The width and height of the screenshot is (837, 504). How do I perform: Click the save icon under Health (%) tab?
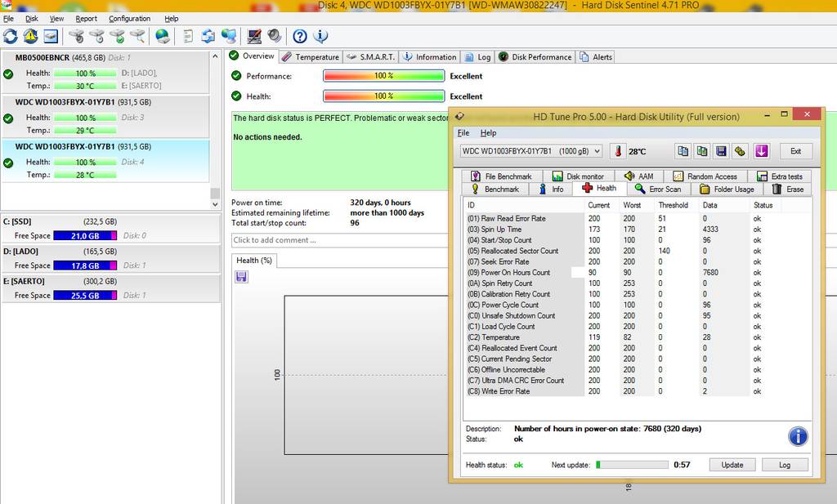(242, 277)
